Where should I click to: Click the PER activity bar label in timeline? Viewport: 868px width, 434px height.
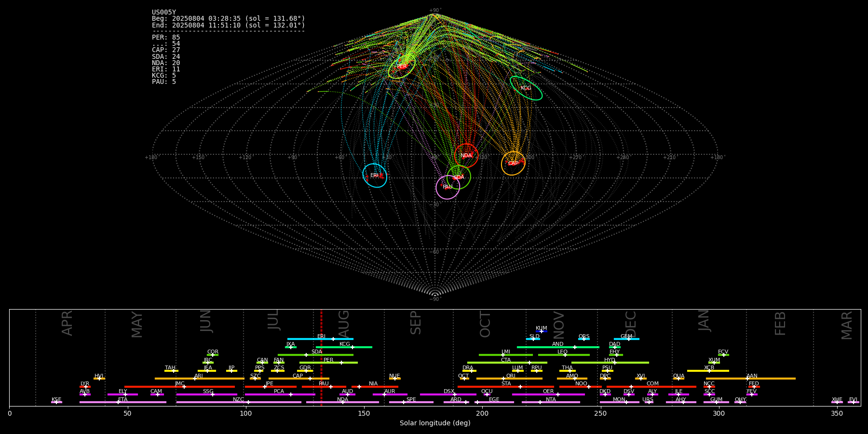coord(328,360)
